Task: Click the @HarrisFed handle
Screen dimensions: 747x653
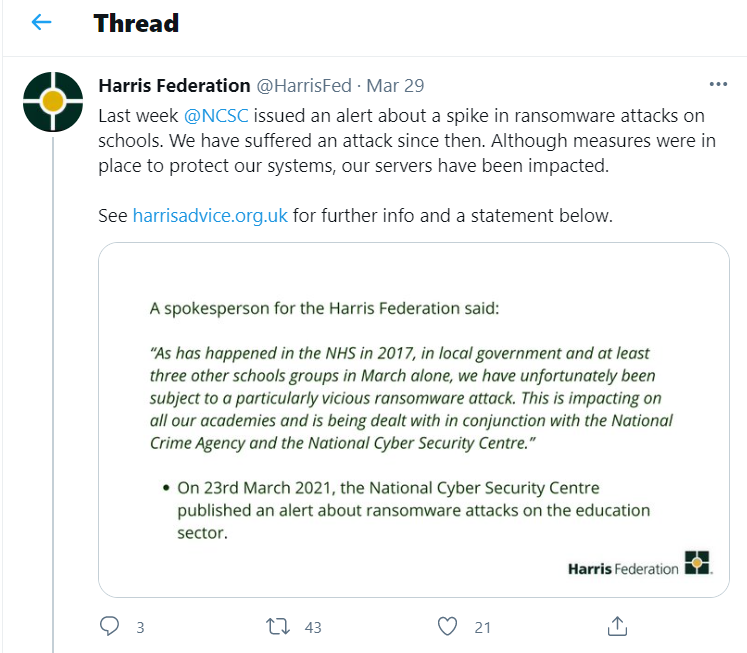Action: coord(306,86)
